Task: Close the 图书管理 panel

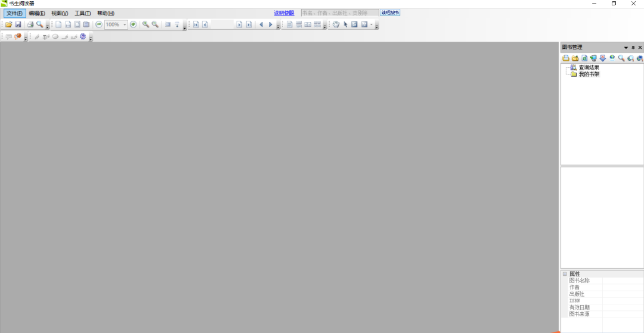Action: pos(640,48)
